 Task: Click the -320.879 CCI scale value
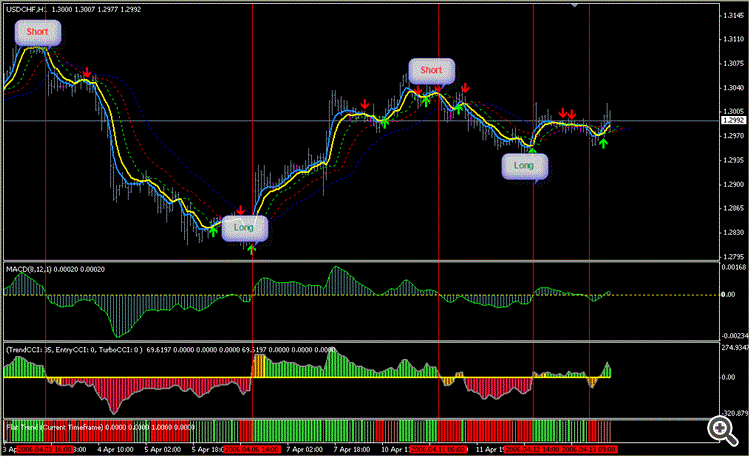click(735, 413)
